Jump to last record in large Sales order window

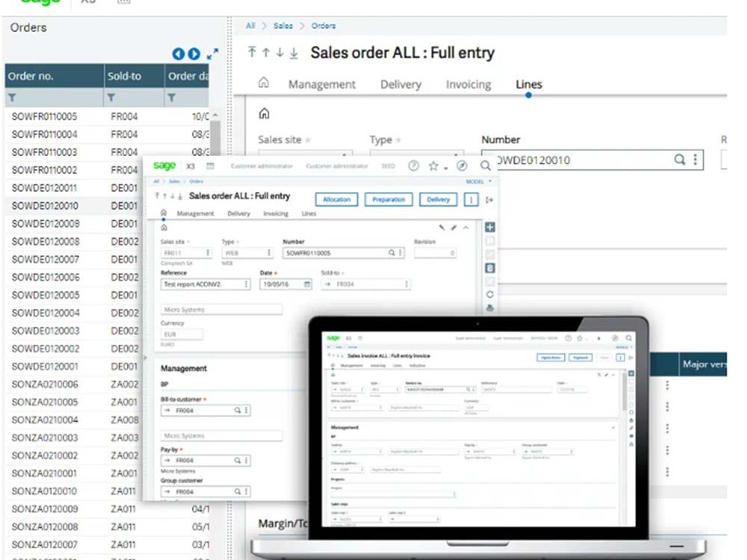(x=294, y=52)
